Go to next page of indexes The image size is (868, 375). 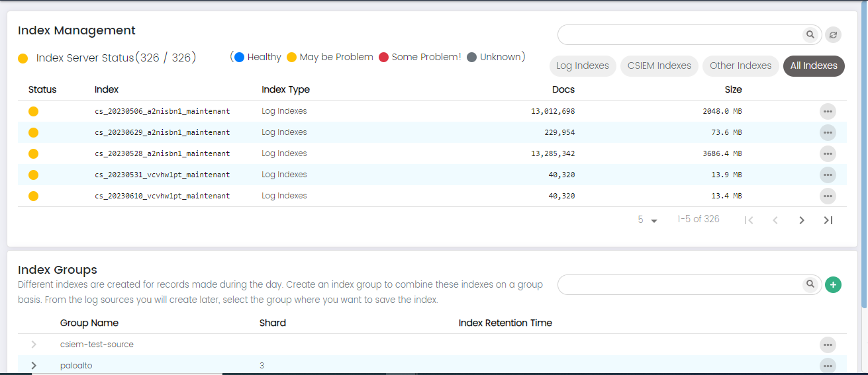[x=801, y=220]
